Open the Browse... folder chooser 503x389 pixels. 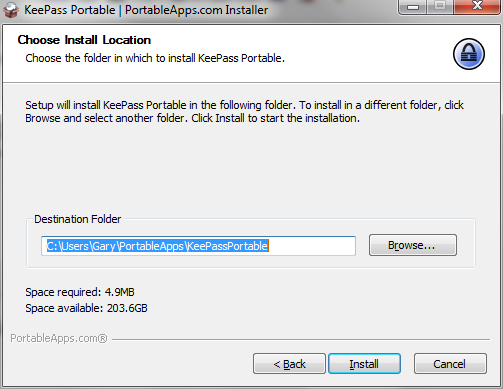click(413, 245)
